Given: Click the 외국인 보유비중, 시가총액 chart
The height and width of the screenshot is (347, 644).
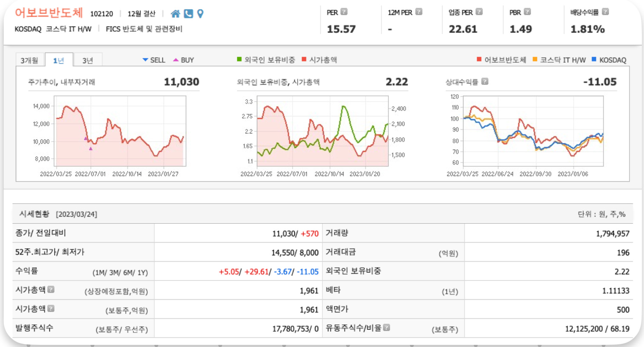Looking at the screenshot, I should [323, 131].
